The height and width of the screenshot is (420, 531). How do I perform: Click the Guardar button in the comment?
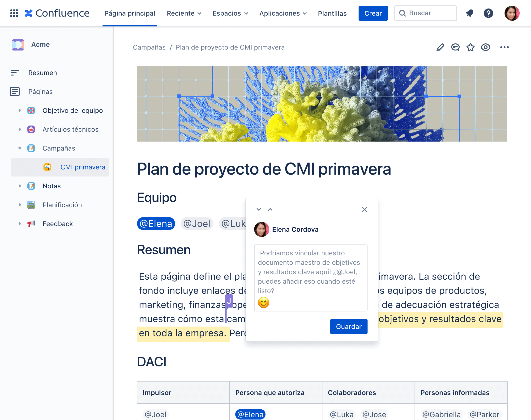tap(349, 326)
